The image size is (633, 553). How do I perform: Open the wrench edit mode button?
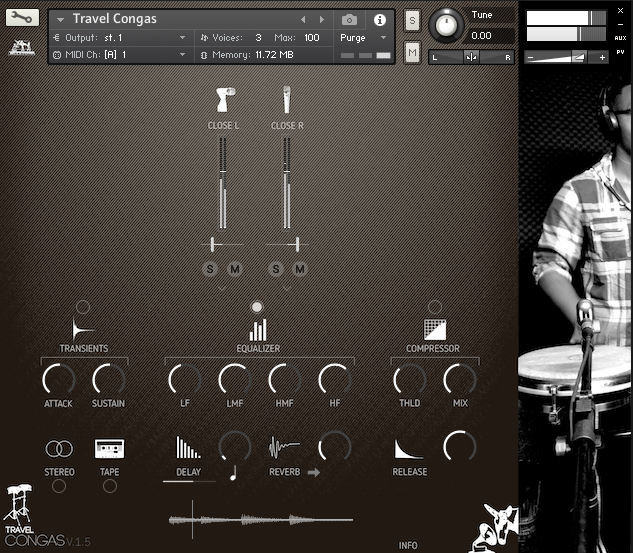[x=22, y=18]
